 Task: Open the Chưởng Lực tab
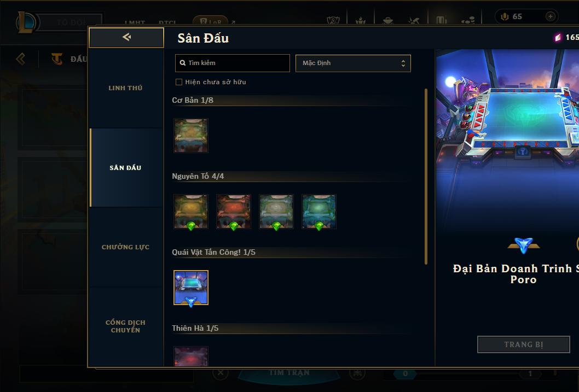tap(125, 247)
